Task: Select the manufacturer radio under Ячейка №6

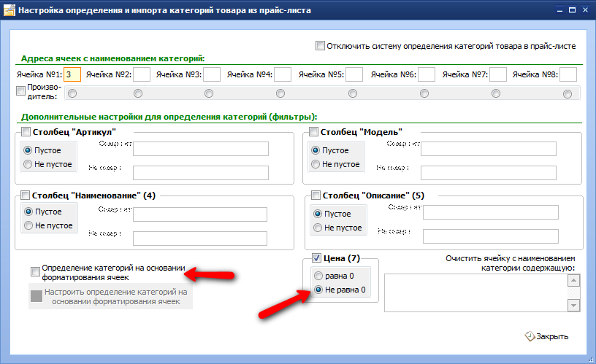Action: [424, 93]
